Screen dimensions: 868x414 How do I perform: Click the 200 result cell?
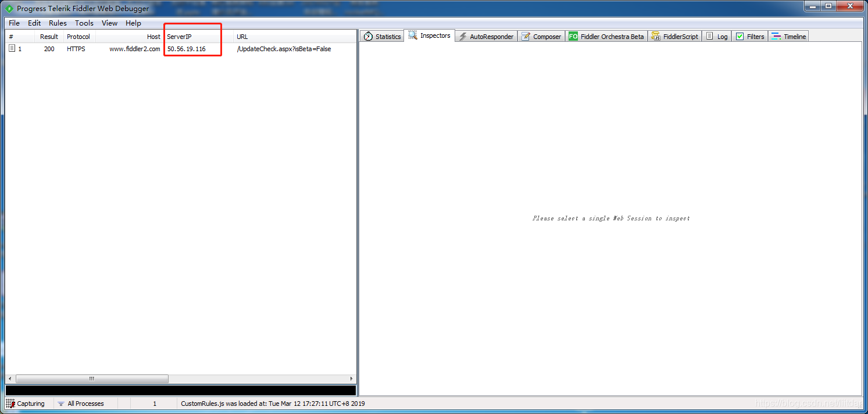[x=49, y=49]
